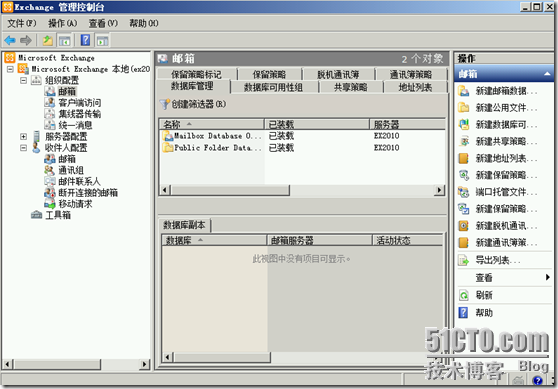
Task: Open the 文件(F) menu
Action: pyautogui.click(x=22, y=23)
